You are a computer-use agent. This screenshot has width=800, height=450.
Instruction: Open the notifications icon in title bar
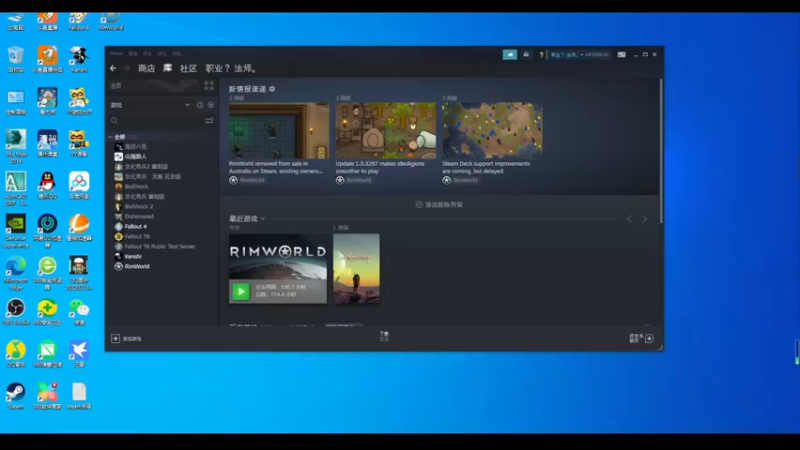(526, 55)
